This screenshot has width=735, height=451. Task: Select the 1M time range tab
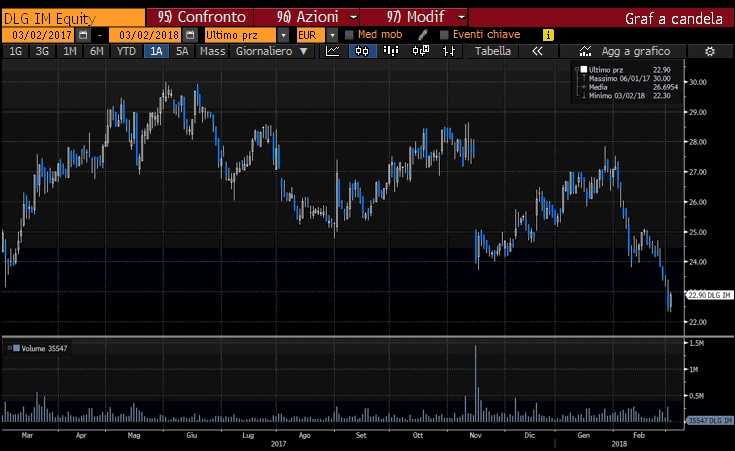pyautogui.click(x=69, y=51)
